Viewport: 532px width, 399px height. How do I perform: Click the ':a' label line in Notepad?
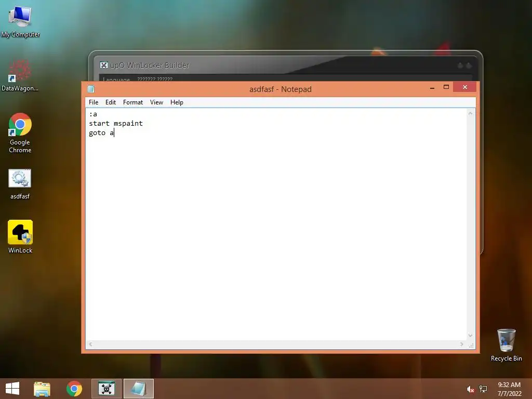click(93, 114)
